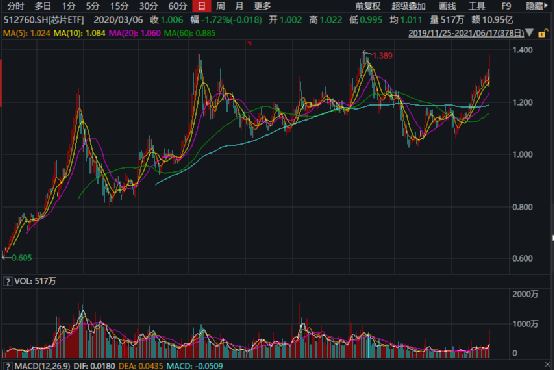
Task: Select the 60分 period tab
Action: coord(177,6)
